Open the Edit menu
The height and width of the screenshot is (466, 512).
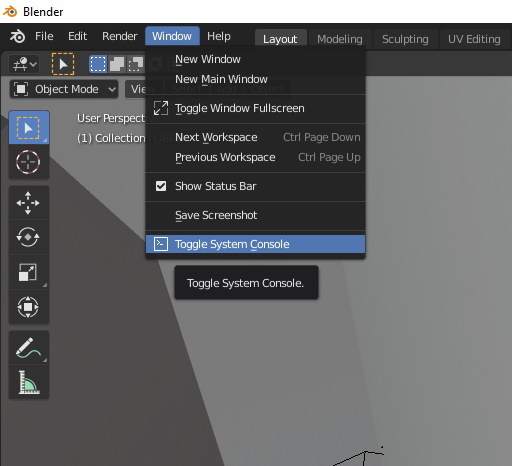(77, 36)
